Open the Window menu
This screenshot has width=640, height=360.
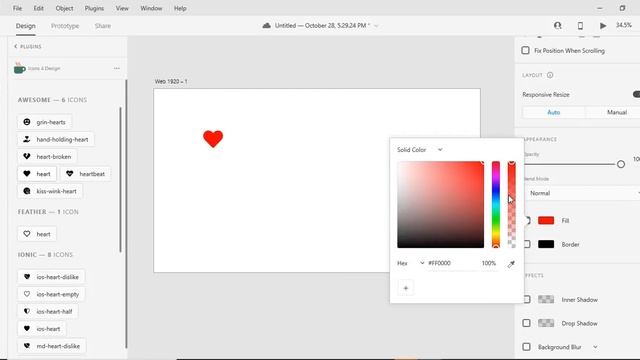pos(151,8)
